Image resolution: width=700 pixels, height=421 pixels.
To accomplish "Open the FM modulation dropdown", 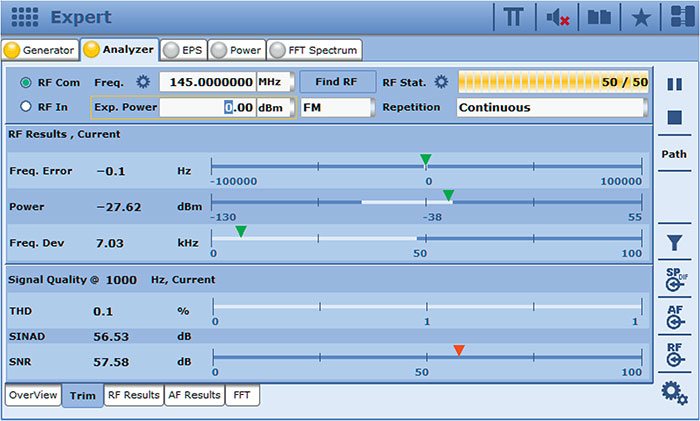I will pyautogui.click(x=337, y=107).
